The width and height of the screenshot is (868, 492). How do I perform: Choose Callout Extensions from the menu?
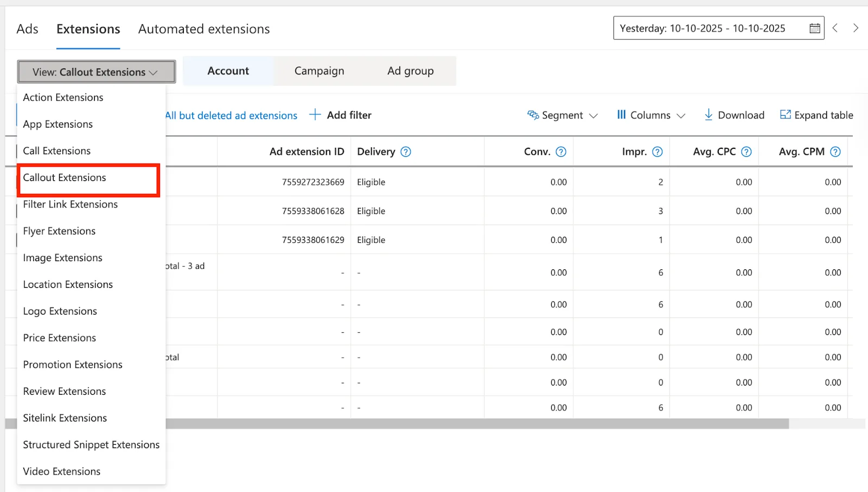tap(91, 178)
